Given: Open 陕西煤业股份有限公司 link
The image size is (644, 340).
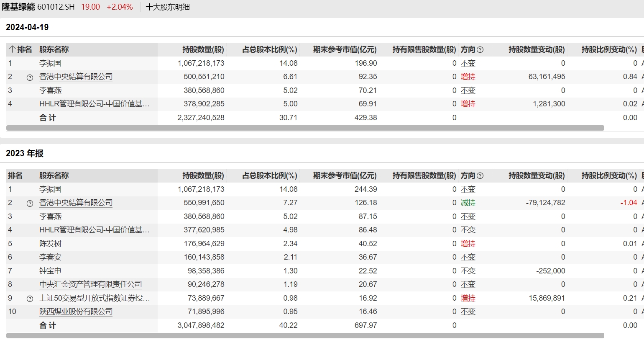Looking at the screenshot, I should point(76,312).
